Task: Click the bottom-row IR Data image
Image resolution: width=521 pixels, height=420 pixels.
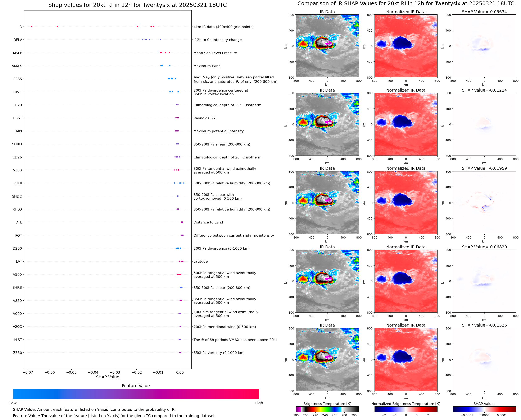Action: [x=327, y=360]
